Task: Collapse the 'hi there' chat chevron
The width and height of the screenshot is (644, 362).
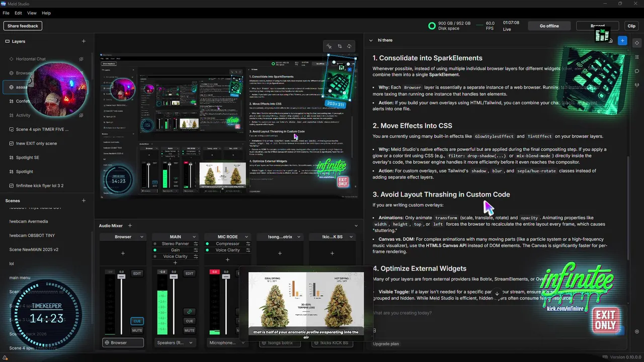Action: click(x=371, y=40)
